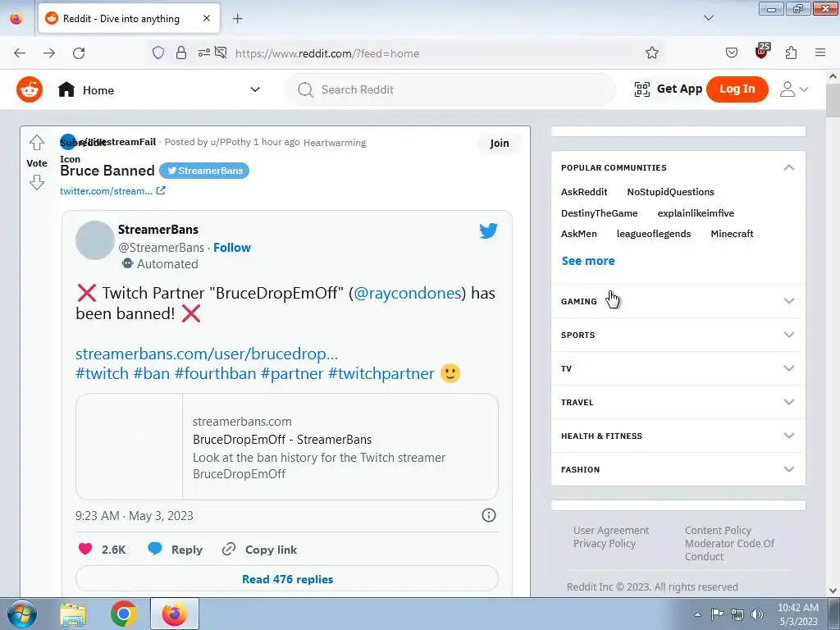The width and height of the screenshot is (840, 630).
Task: Click the StreamerBans Twitter avatar
Action: [95, 240]
